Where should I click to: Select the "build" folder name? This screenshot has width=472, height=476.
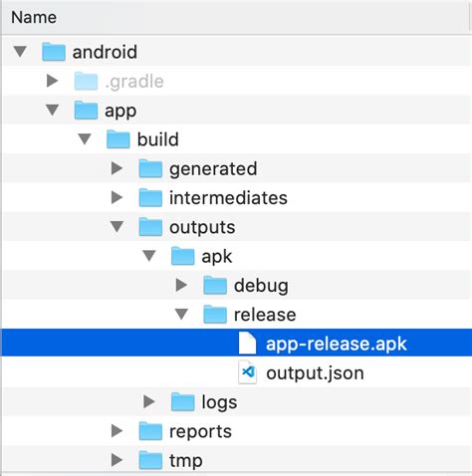158,139
